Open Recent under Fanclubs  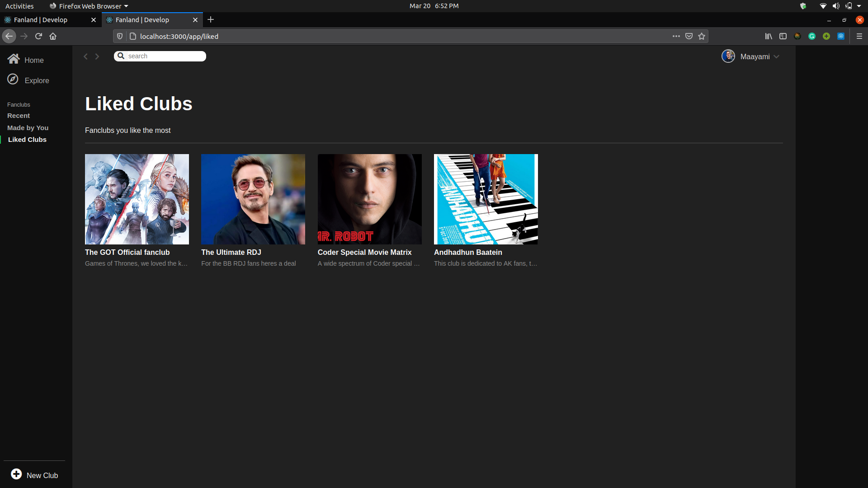pos(18,115)
